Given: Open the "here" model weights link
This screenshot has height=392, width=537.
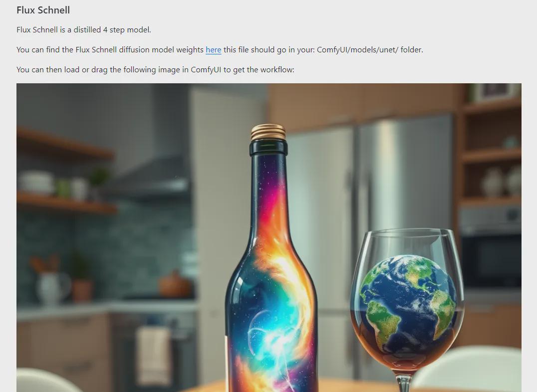Looking at the screenshot, I should pos(214,50).
